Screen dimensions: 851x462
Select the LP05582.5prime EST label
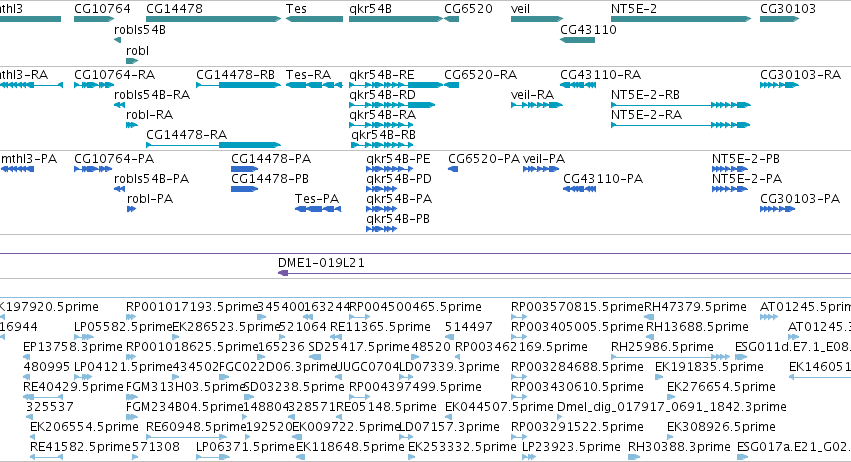123,327
